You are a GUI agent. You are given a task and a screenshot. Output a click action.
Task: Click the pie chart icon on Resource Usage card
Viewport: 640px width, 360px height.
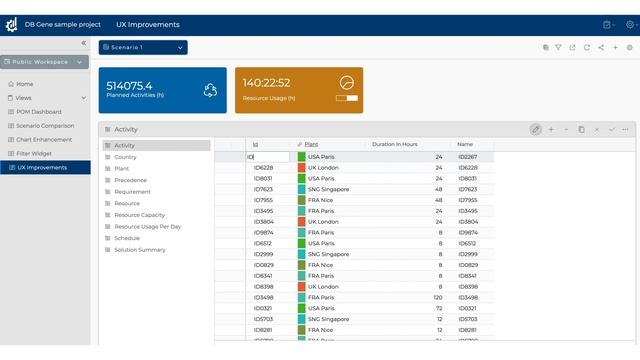[x=347, y=82]
